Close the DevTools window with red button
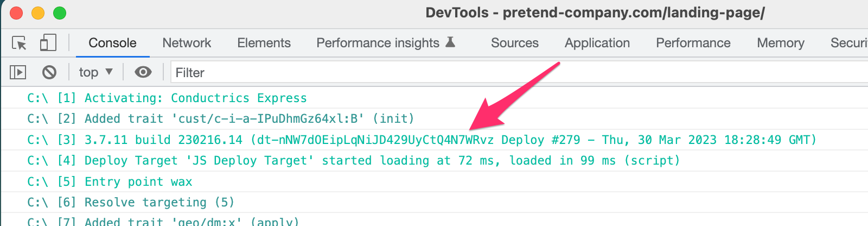The height and width of the screenshot is (226, 868). point(16,13)
